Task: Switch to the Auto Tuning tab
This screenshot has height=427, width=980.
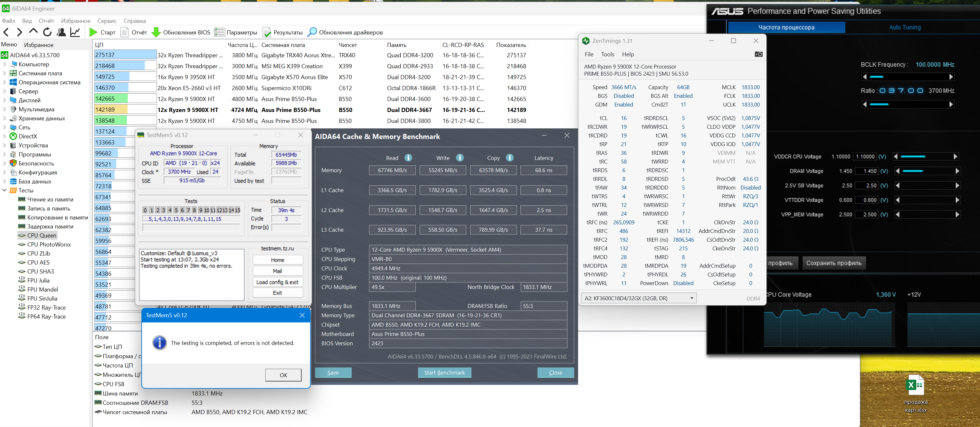Action: pos(905,27)
